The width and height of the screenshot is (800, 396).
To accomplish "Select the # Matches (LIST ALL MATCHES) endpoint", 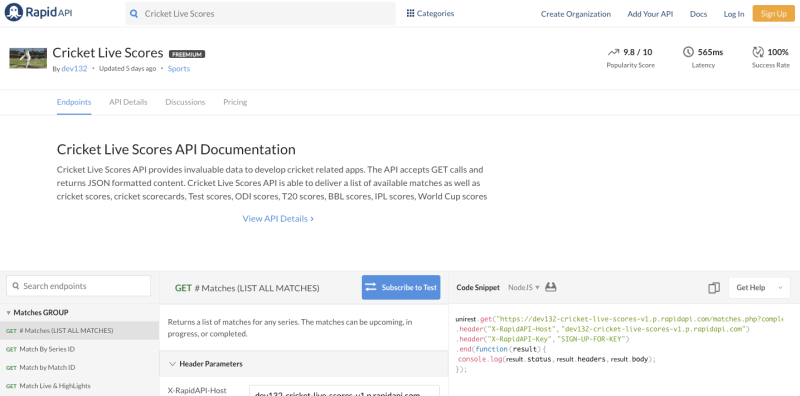I will (x=80, y=331).
